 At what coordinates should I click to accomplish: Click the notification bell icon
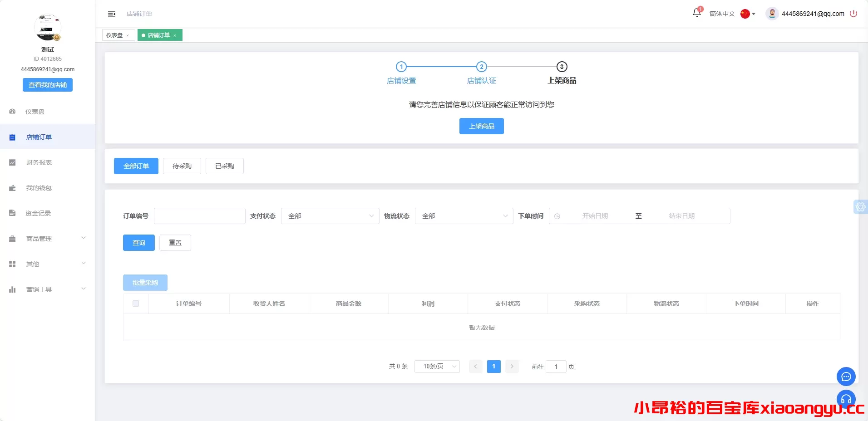(x=696, y=13)
